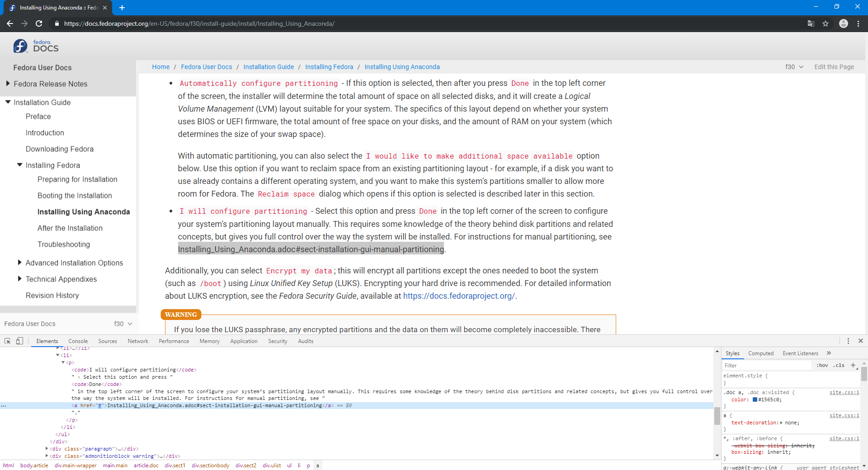Switch to the Sources tab
Image resolution: width=868 pixels, height=470 pixels.
tap(108, 341)
